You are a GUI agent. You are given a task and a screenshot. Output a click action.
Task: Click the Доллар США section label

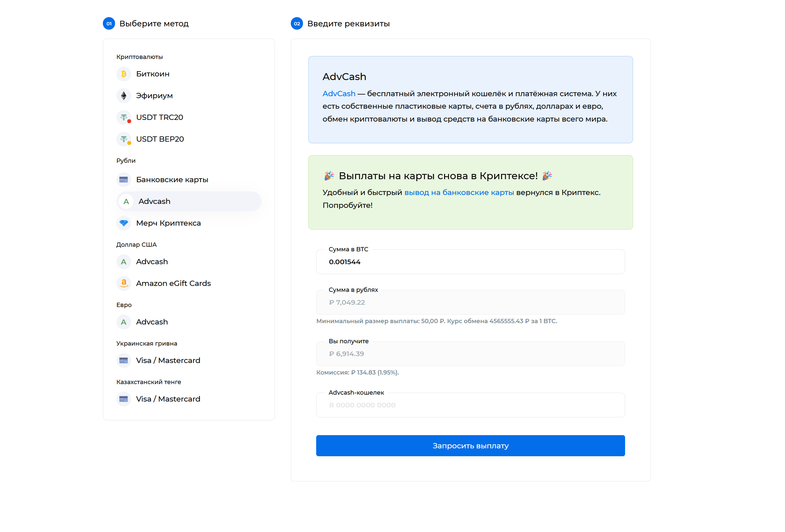(x=136, y=244)
